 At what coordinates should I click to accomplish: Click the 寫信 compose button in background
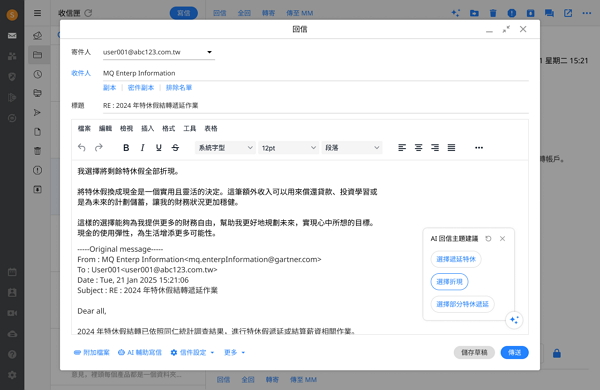(184, 13)
